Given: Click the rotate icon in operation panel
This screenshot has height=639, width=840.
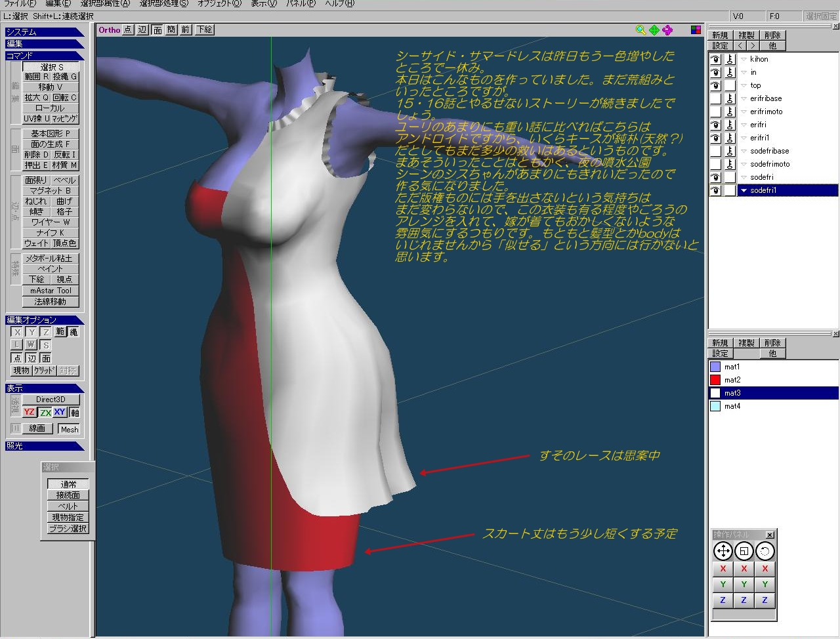Looking at the screenshot, I should [765, 551].
